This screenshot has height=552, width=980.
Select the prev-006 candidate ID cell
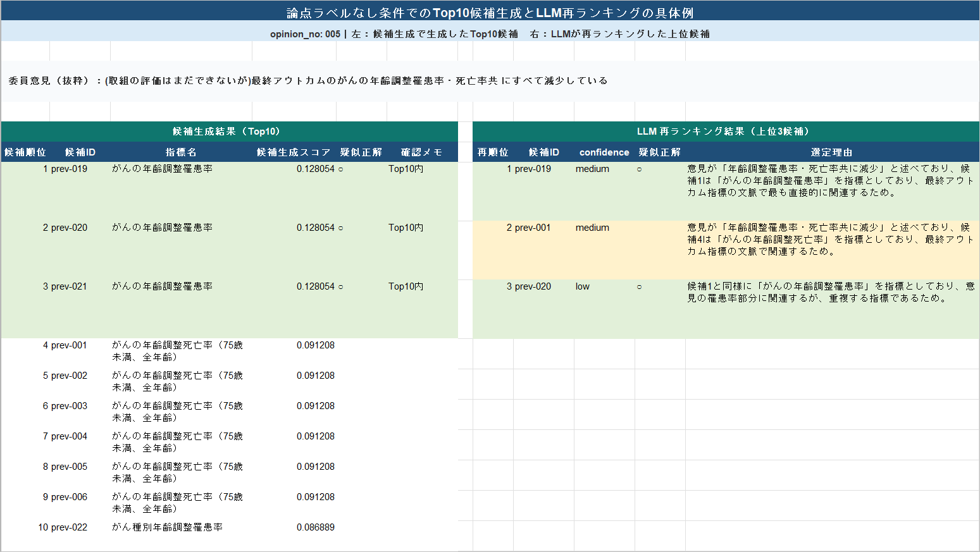click(69, 497)
